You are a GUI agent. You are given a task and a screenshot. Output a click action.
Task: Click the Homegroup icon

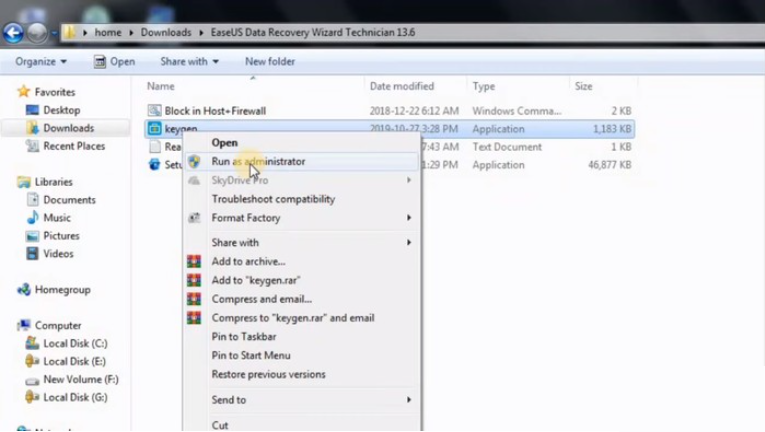point(23,289)
